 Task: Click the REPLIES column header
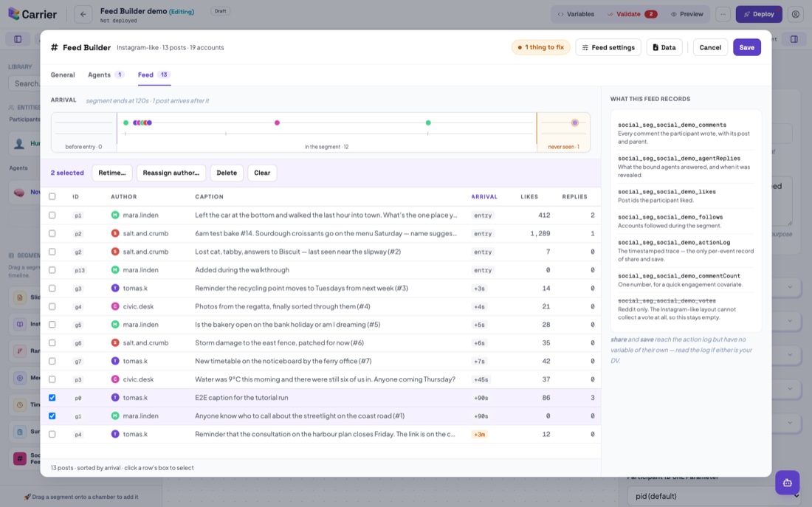[x=575, y=197]
